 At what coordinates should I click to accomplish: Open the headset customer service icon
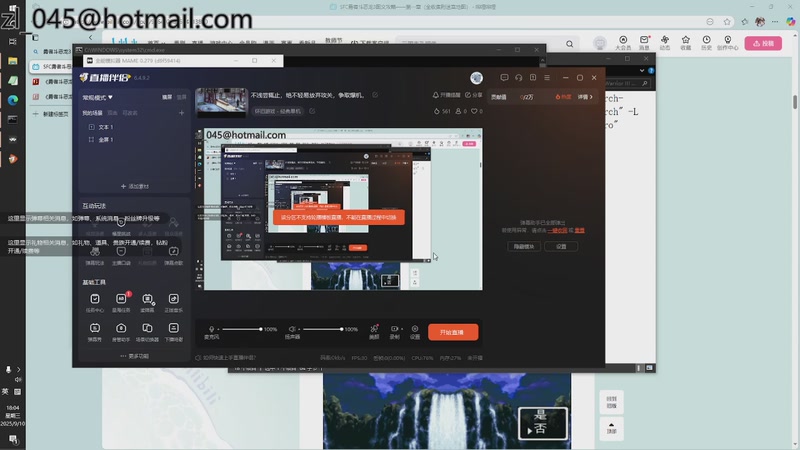click(x=518, y=78)
